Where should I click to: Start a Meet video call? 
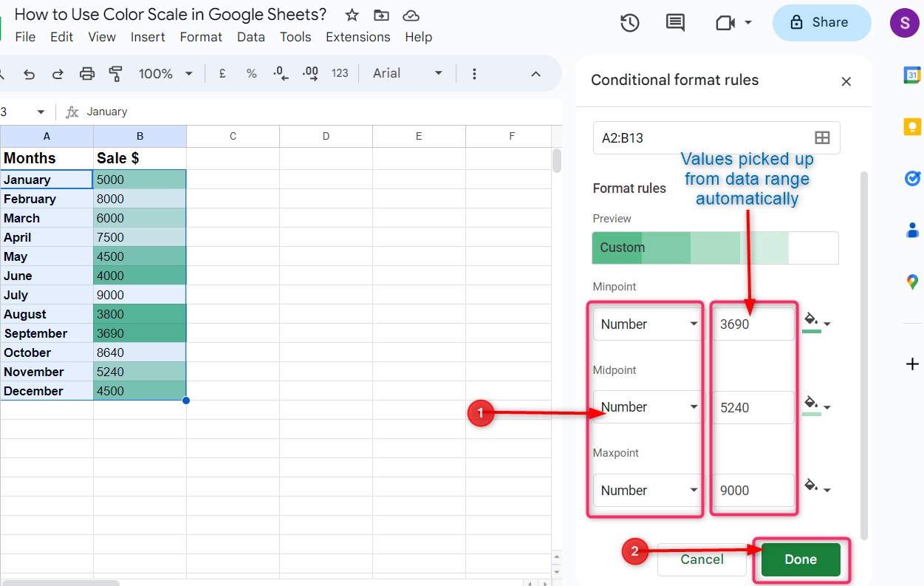click(x=725, y=23)
